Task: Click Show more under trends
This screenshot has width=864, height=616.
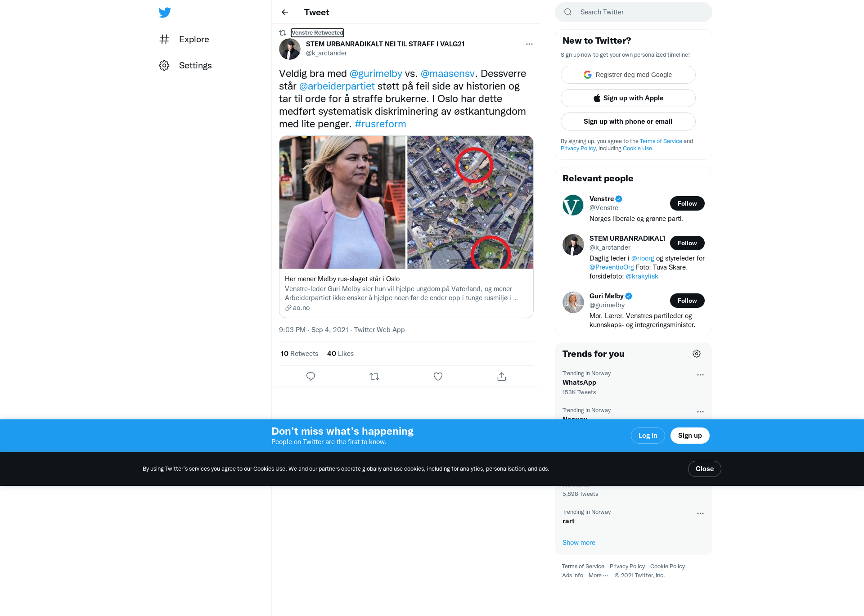Action: [x=579, y=543]
